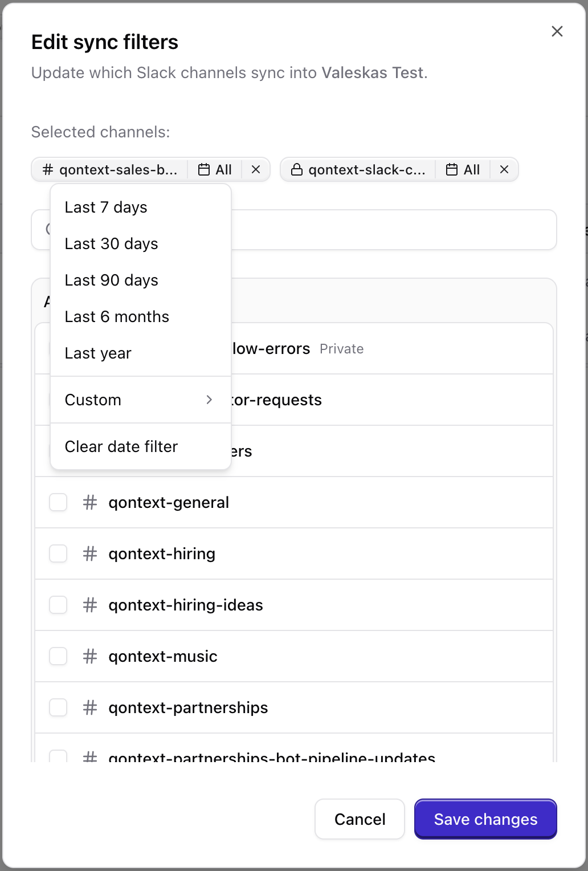Click the hash icon on qontext-sales-b chip
Image resolution: width=588 pixels, height=871 pixels.
(47, 169)
